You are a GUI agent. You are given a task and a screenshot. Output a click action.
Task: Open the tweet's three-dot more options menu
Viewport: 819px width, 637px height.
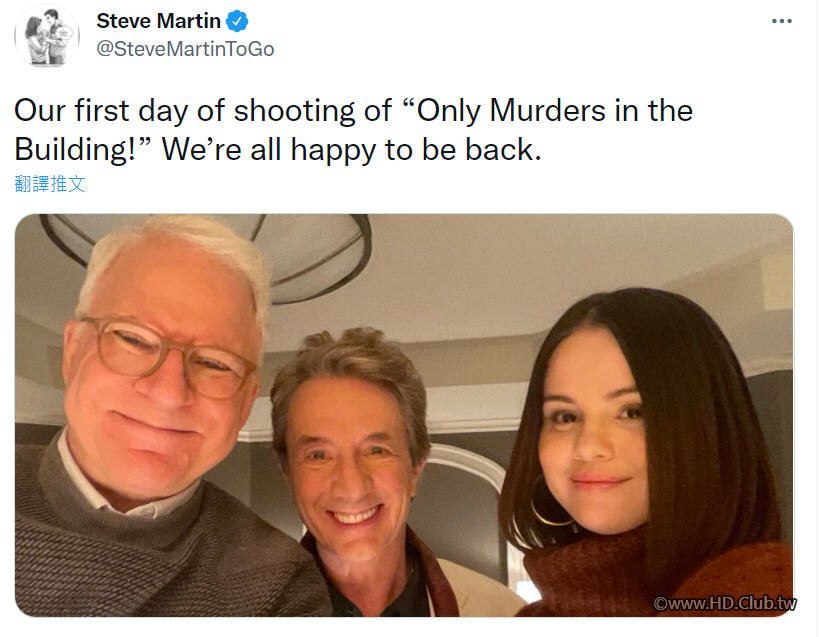pos(783,20)
